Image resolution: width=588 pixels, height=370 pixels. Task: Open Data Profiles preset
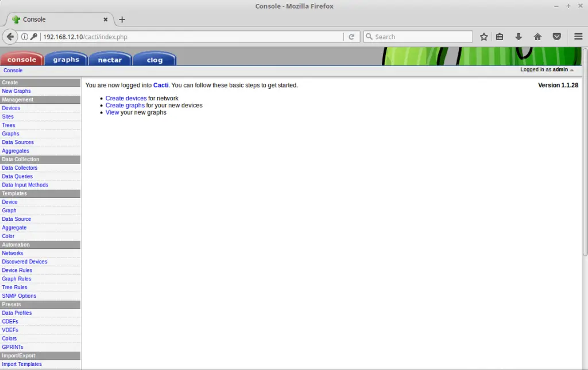click(17, 313)
